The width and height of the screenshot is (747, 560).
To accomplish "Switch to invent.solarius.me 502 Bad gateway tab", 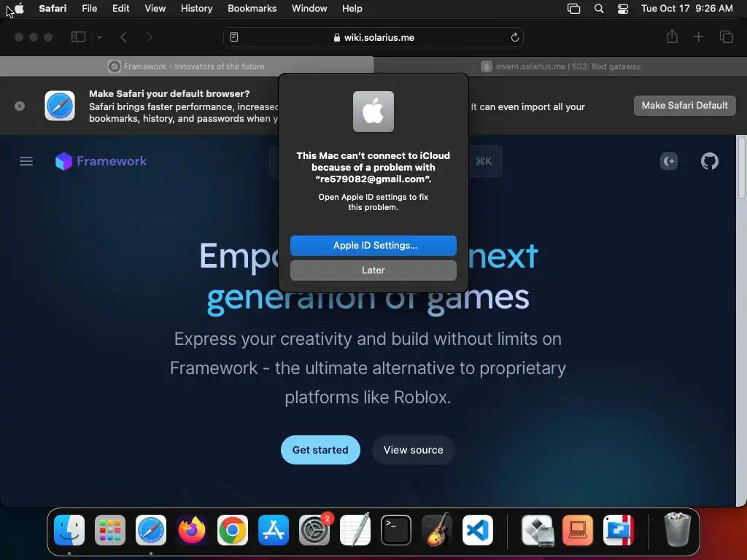I will point(560,66).
